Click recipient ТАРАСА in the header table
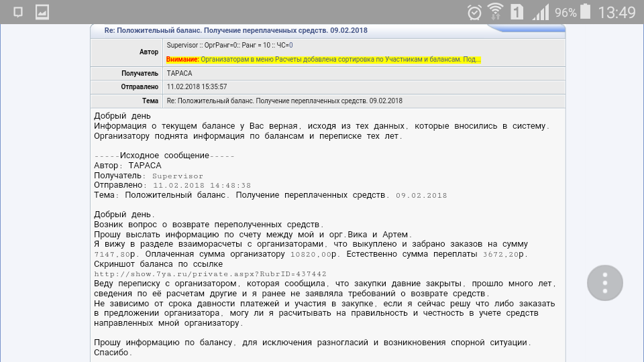644x362 pixels. [179, 73]
